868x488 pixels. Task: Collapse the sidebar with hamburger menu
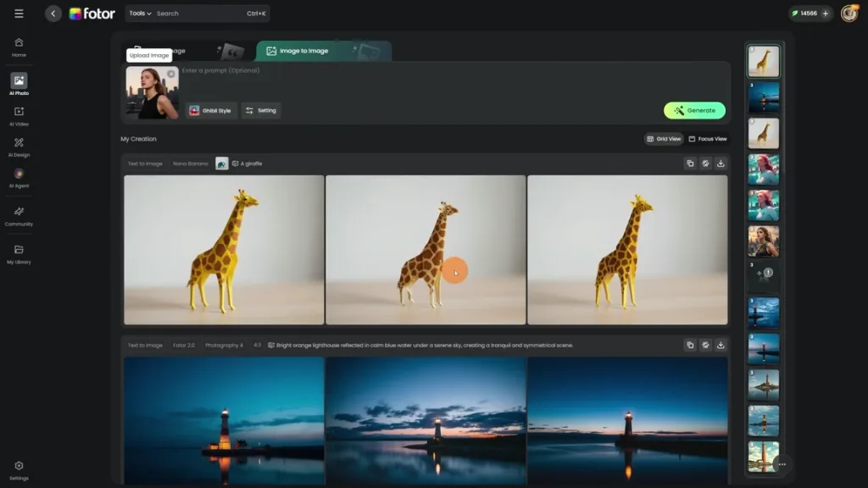click(19, 13)
